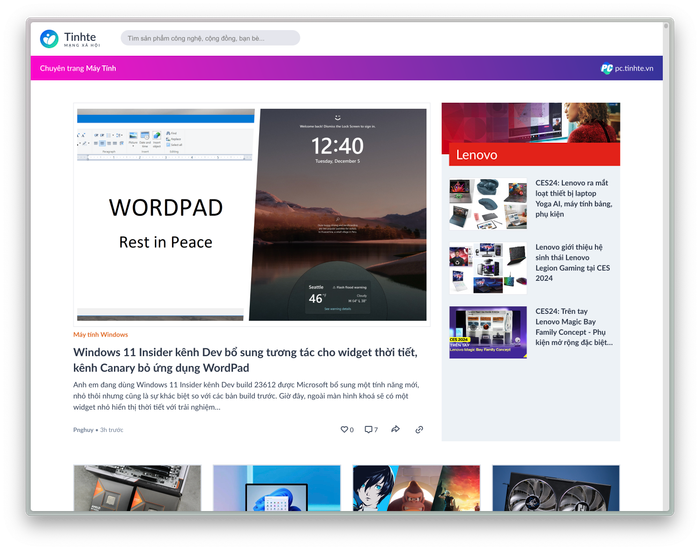Open Windows 11 Insider kênh Dev article headline
The image size is (700, 550).
coord(246,360)
